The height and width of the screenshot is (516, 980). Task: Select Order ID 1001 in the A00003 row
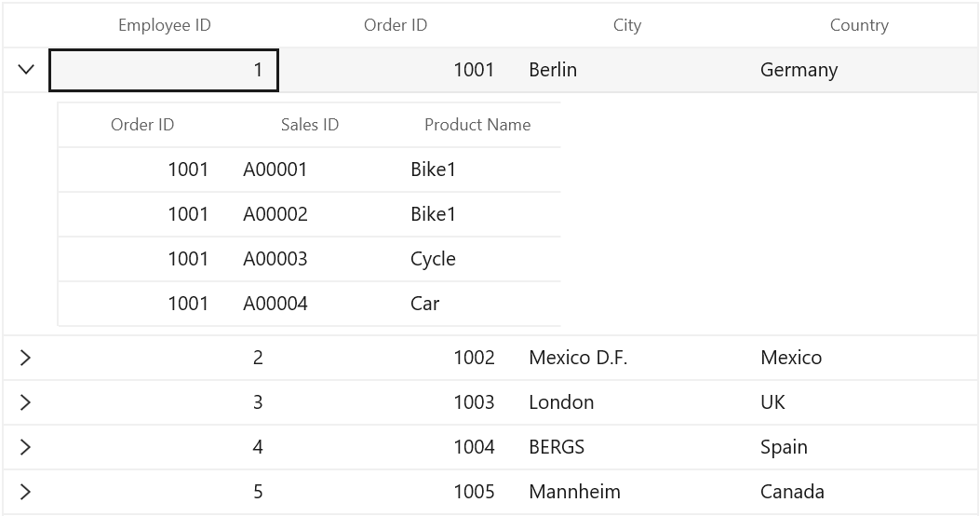click(142, 259)
